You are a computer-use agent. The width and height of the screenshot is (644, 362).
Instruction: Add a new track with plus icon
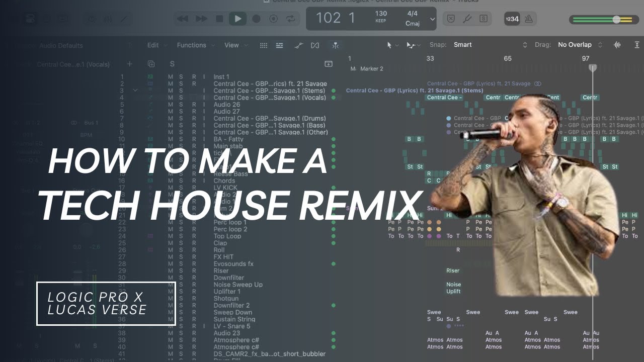[129, 64]
